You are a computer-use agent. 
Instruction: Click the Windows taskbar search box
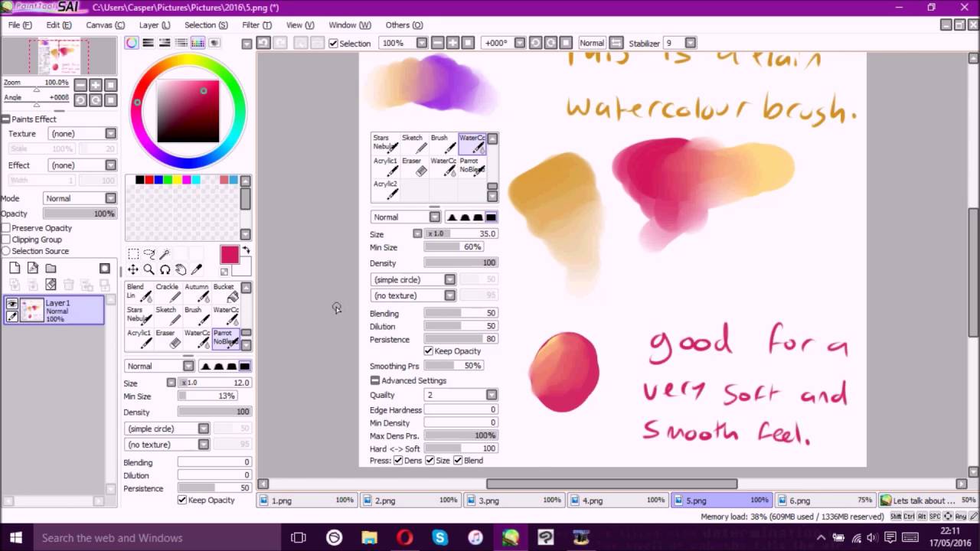[x=157, y=538]
